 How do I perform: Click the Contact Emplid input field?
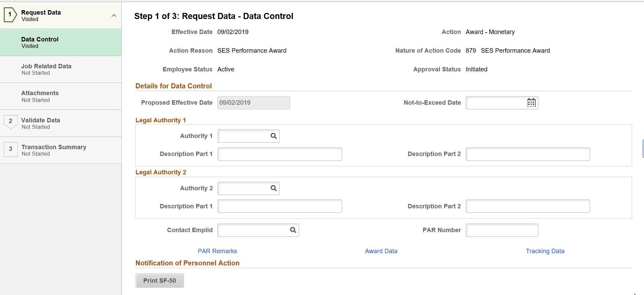click(253, 230)
